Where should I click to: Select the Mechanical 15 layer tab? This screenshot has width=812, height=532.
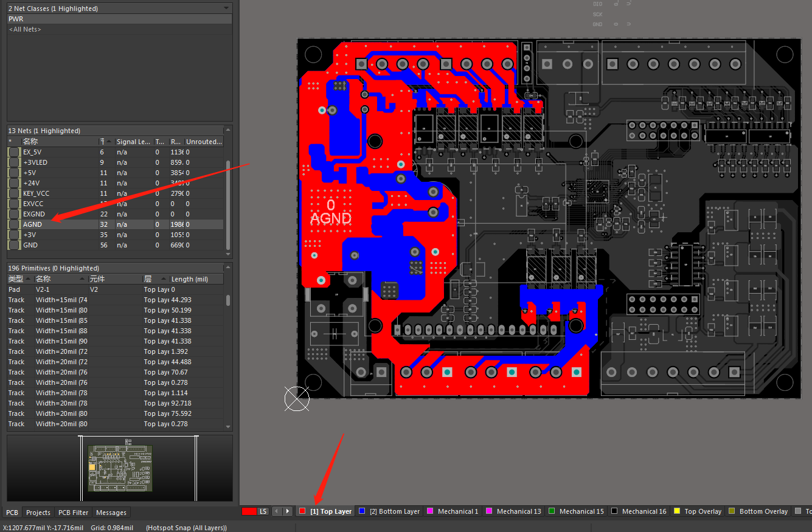point(577,511)
